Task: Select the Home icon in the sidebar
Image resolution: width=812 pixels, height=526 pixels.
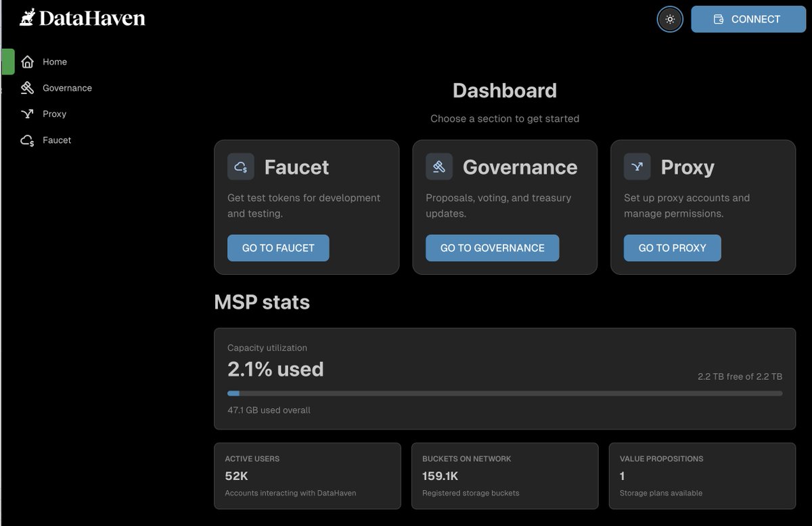Action: 27,61
